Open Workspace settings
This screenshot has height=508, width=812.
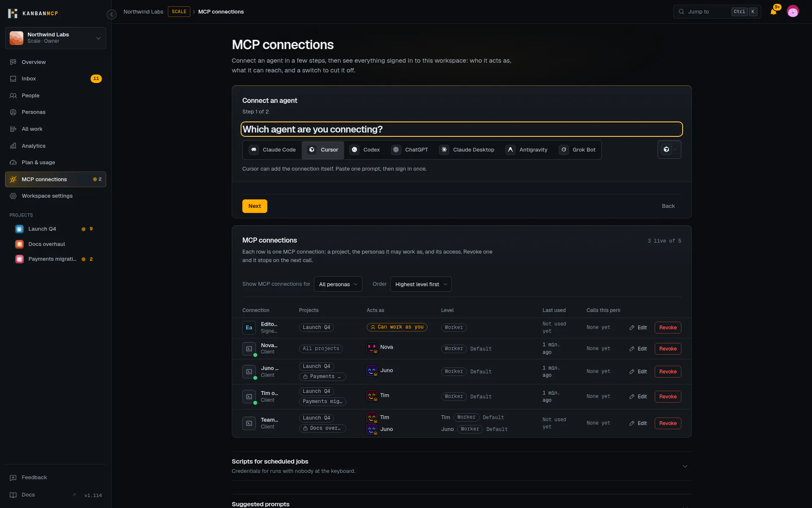coord(55,196)
